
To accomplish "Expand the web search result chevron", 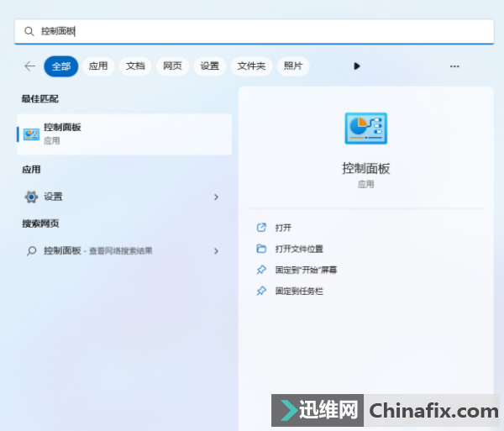I will [216, 251].
